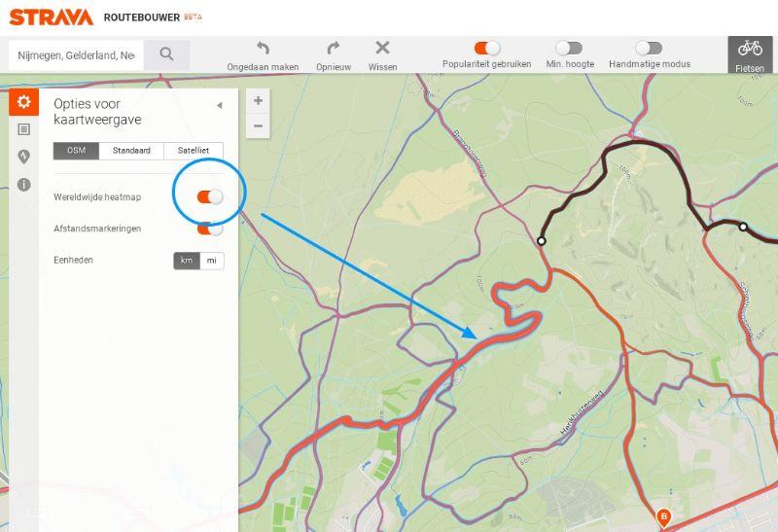
Task: Open the info sidebar icon
Action: 23,184
